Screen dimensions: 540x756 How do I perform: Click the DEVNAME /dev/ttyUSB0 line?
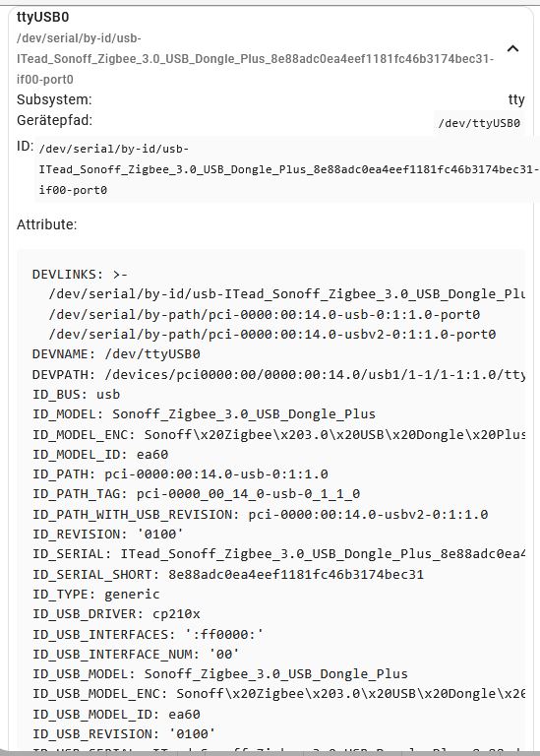click(x=116, y=354)
